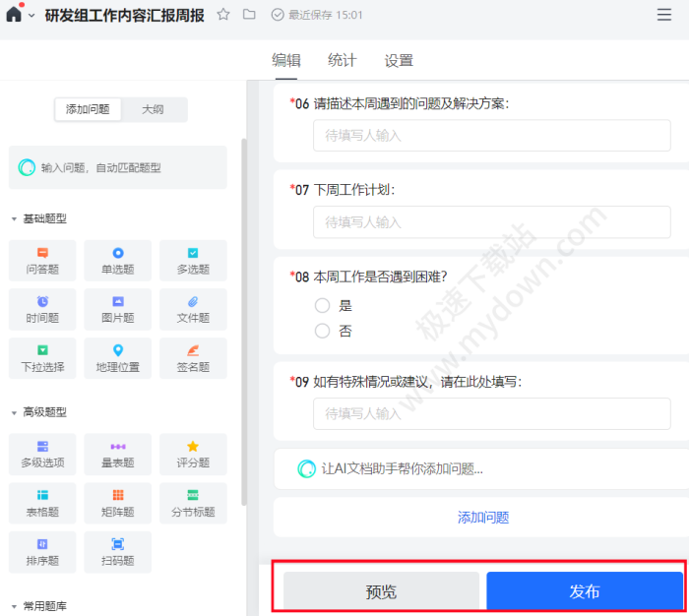Click the 添加问题 link below the questions
The width and height of the screenshot is (689, 616).
[483, 518]
